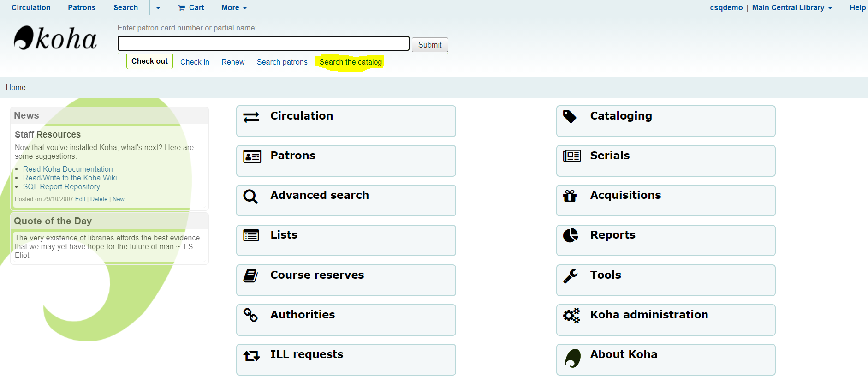868x377 pixels.
Task: Open Circulation in the top menu bar
Action: pyautogui.click(x=31, y=7)
